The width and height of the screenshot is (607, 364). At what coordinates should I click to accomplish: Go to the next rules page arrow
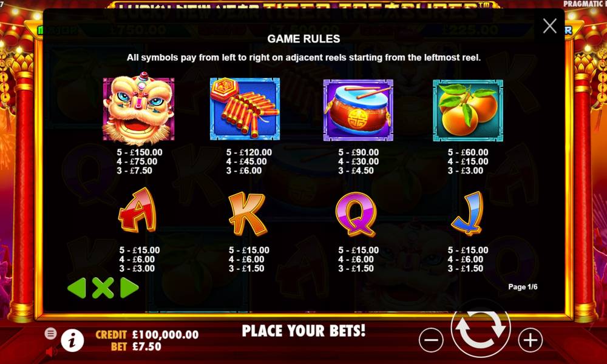129,288
